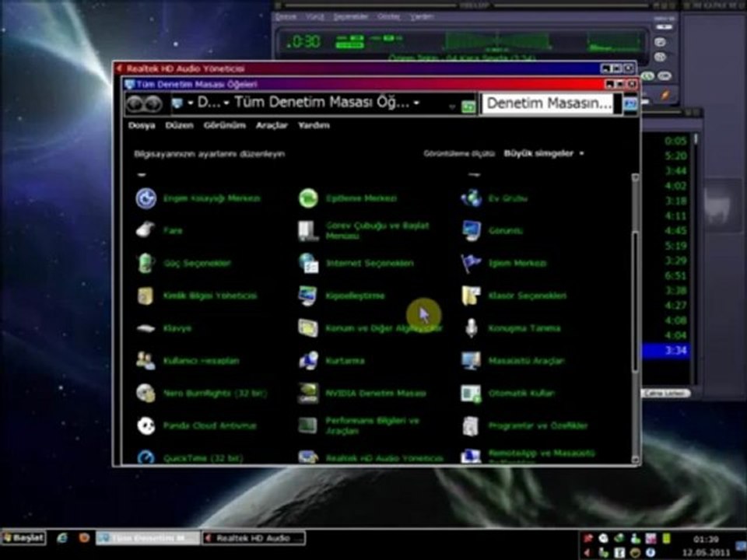The width and height of the screenshot is (747, 560).
Task: Open Erişim Kolaylığı Merkezi item
Action: (x=198, y=198)
